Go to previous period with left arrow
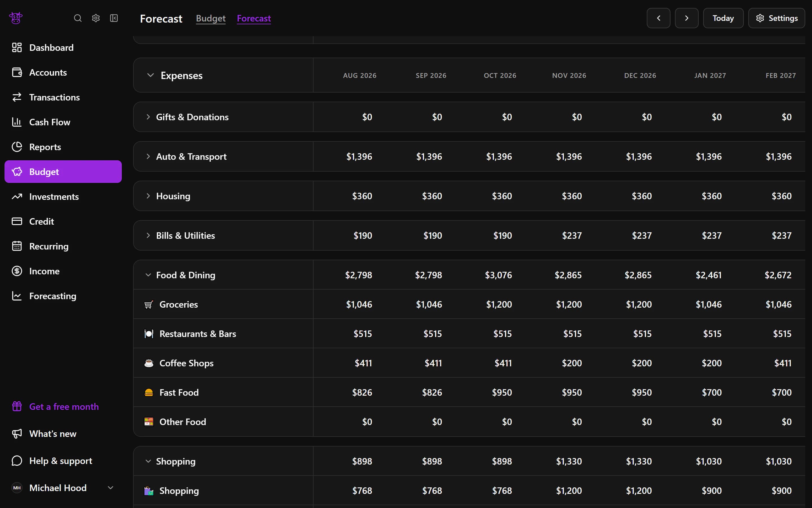812x508 pixels. [658, 18]
